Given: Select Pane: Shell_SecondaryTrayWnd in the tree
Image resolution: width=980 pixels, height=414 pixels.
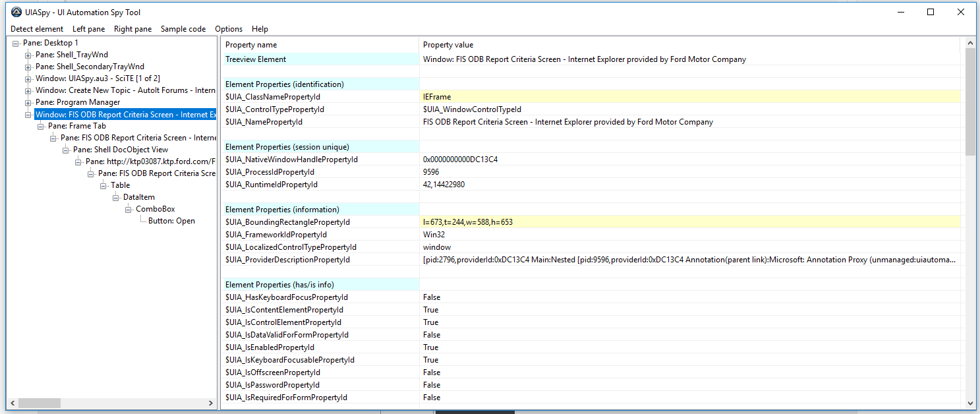Looking at the screenshot, I should [90, 67].
